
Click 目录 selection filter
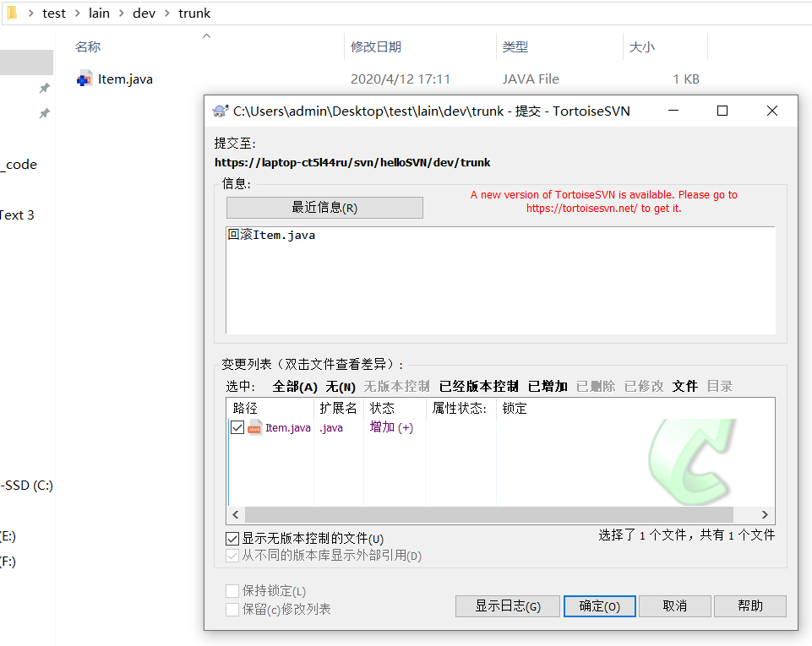(x=720, y=387)
